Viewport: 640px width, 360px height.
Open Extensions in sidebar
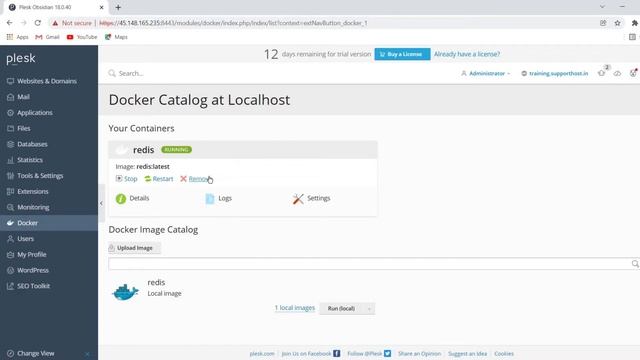28,191
